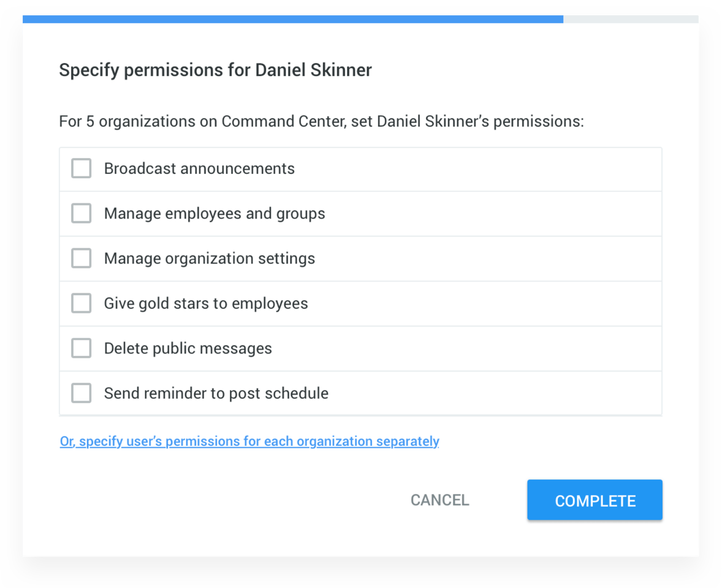This screenshot has height=588, width=722.
Task: Click the instruction text mentioning 5 organizations
Action: pyautogui.click(x=321, y=121)
